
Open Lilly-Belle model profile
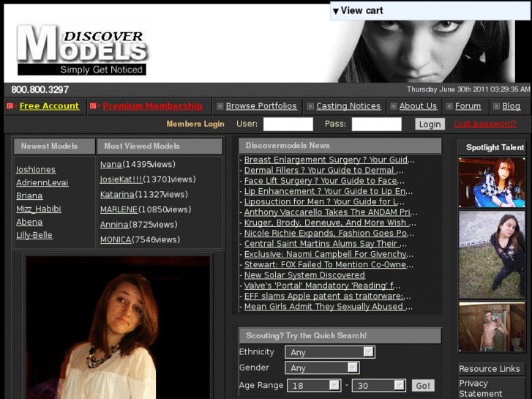(34, 235)
